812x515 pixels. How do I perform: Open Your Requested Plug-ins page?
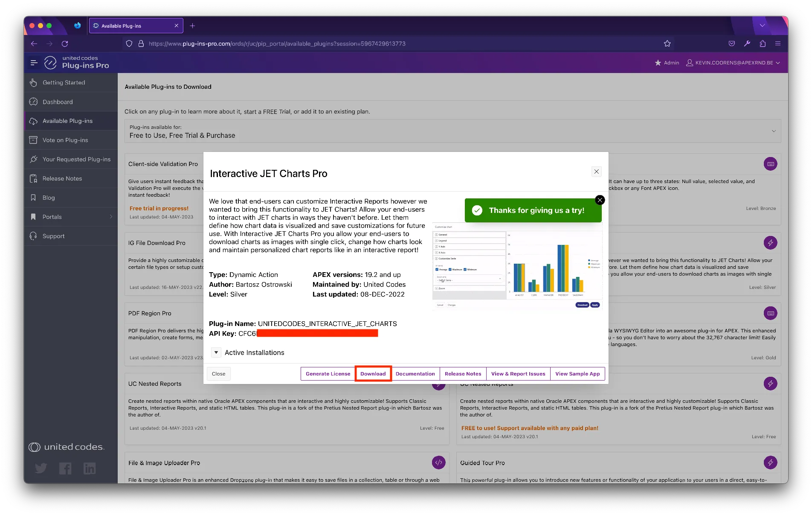tap(71, 159)
